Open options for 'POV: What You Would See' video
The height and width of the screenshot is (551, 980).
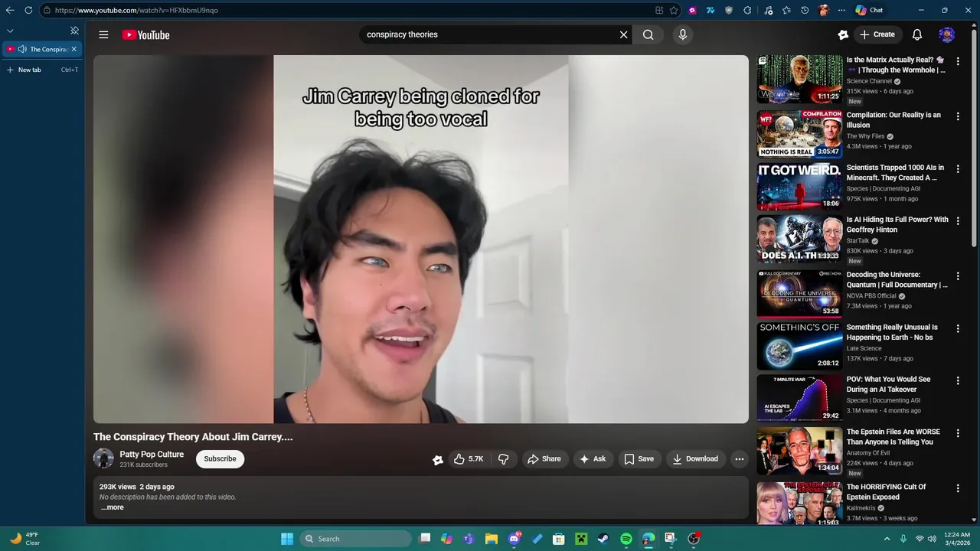coord(958,380)
